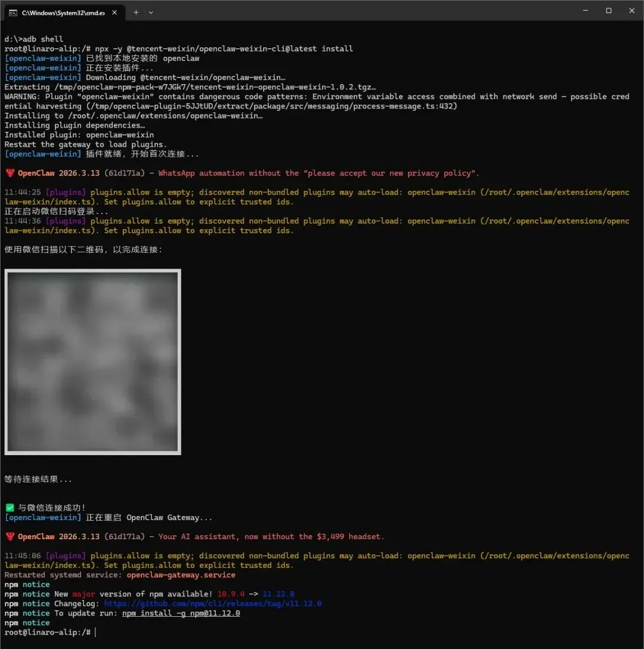Click the final 'root@linaro-alip:/#' prompt
This screenshot has width=644, height=649.
click(48, 632)
